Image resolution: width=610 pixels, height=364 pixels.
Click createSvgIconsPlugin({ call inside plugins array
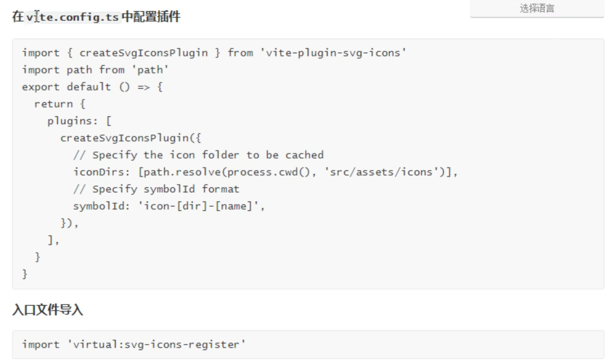[x=130, y=138]
